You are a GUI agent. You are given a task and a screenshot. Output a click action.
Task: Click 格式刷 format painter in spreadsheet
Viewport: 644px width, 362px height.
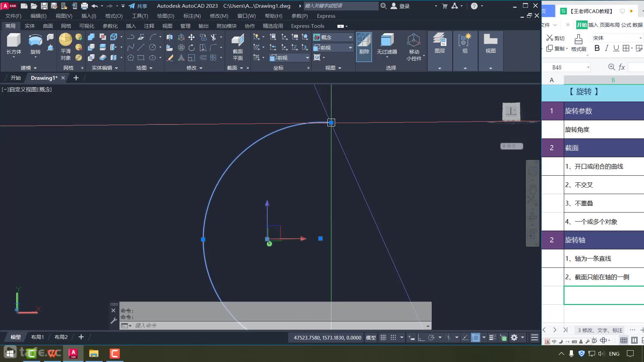tap(579, 43)
